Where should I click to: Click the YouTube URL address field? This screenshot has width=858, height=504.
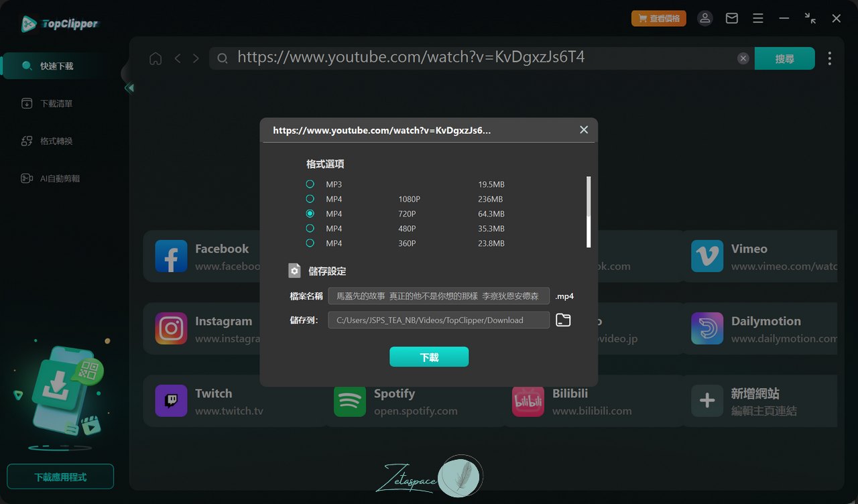tap(483, 58)
